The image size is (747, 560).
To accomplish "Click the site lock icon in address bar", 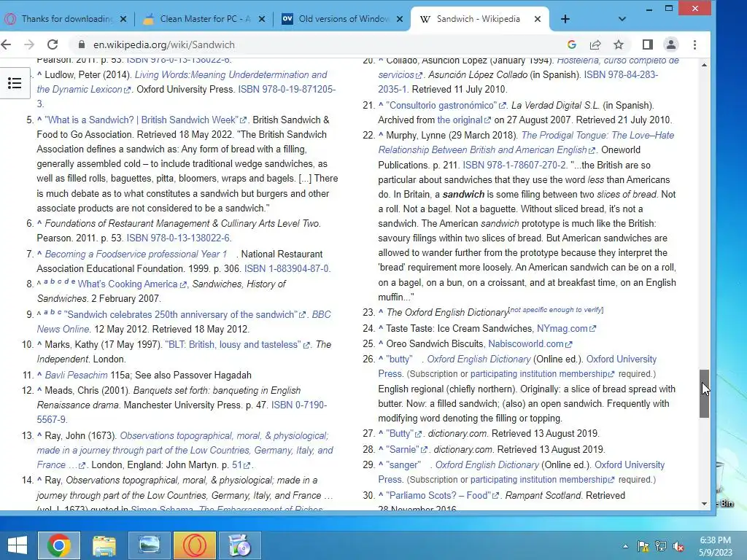I will pos(82,44).
